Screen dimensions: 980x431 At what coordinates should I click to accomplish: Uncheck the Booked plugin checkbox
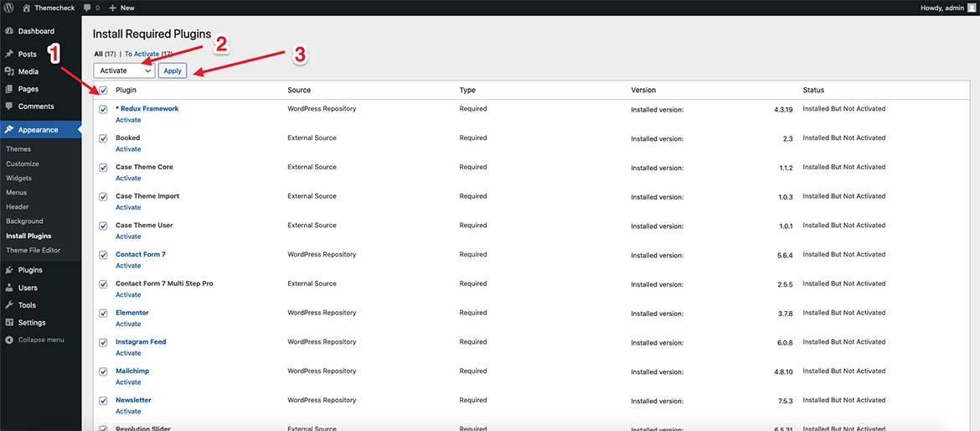click(x=104, y=138)
